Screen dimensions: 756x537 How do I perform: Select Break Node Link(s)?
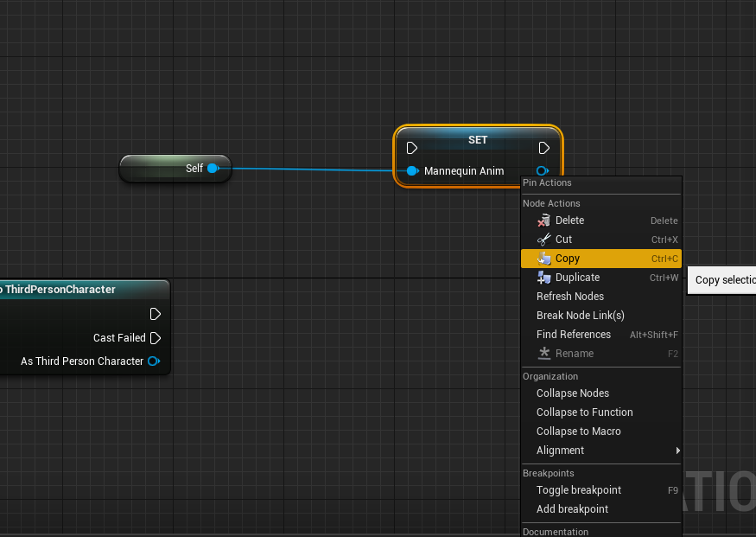601,315
